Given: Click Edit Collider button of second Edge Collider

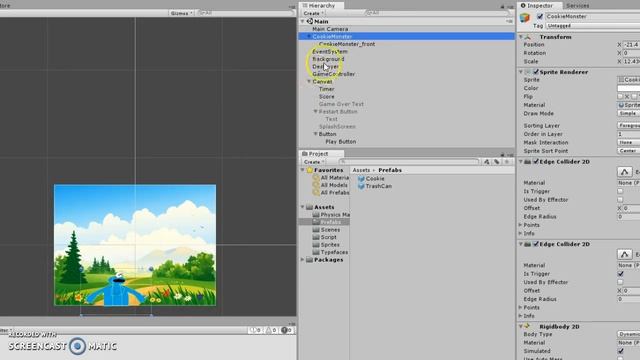Looking at the screenshot, I should coord(624,254).
